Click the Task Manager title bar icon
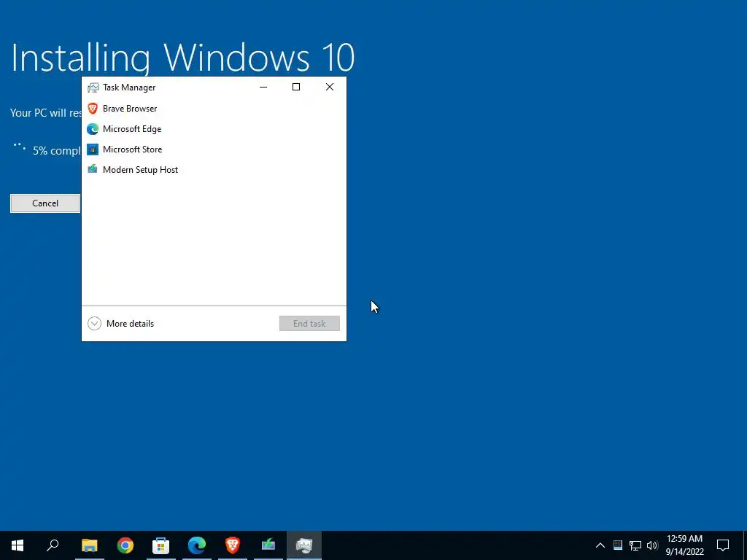This screenshot has height=560, width=747. point(93,87)
